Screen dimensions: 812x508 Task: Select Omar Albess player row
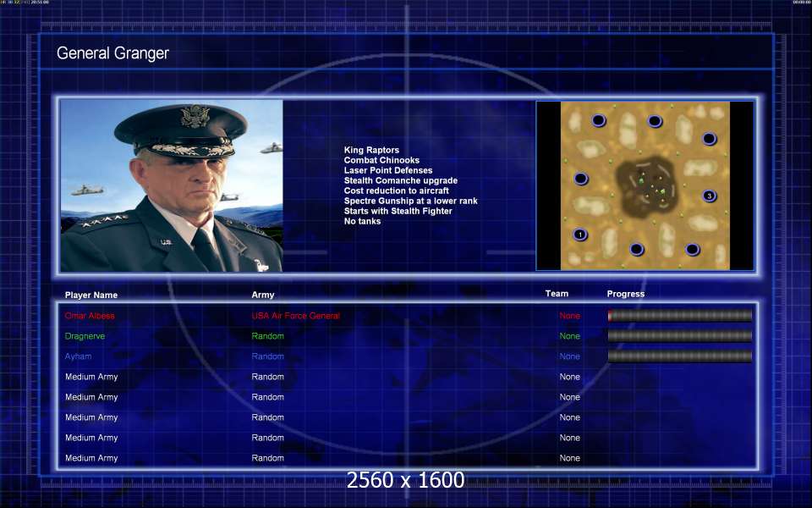pyautogui.click(x=408, y=316)
